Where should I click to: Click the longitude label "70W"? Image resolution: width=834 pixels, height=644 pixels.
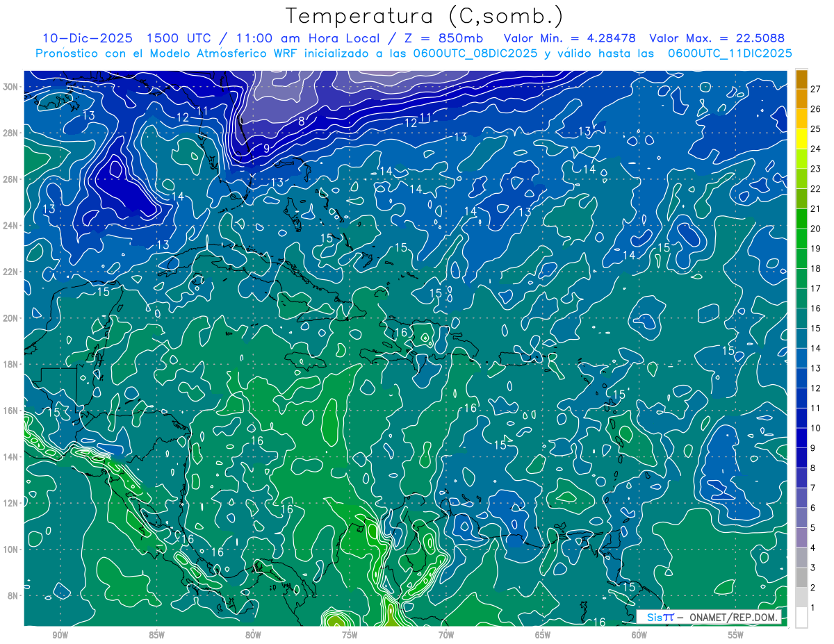(x=446, y=636)
